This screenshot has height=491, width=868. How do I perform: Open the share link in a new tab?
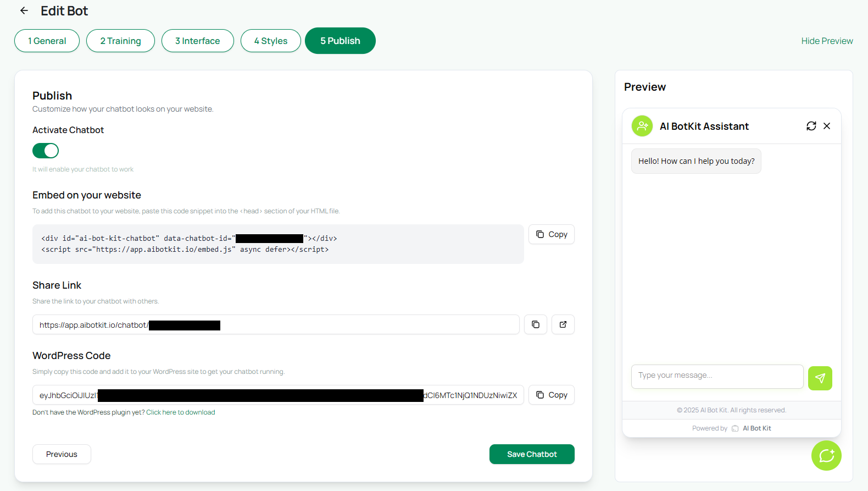coord(563,324)
